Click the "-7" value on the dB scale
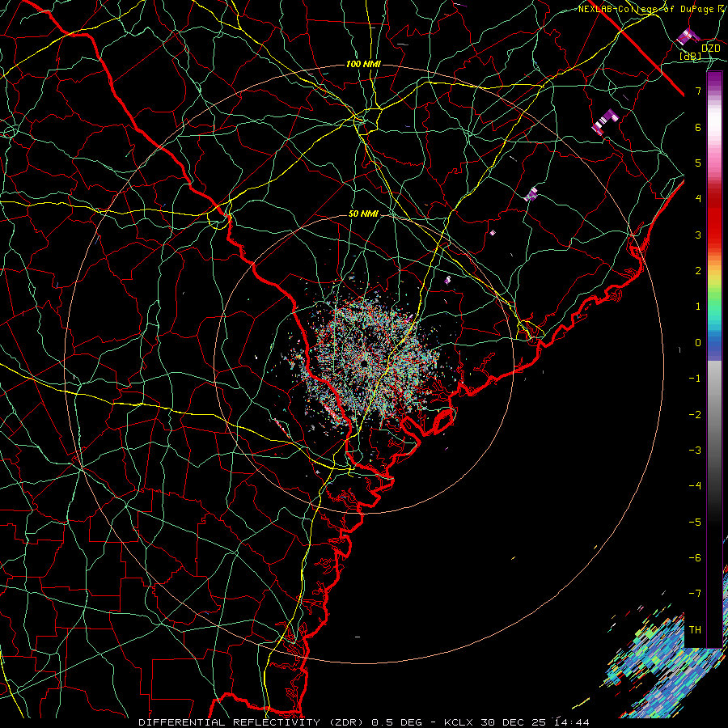 (x=695, y=594)
